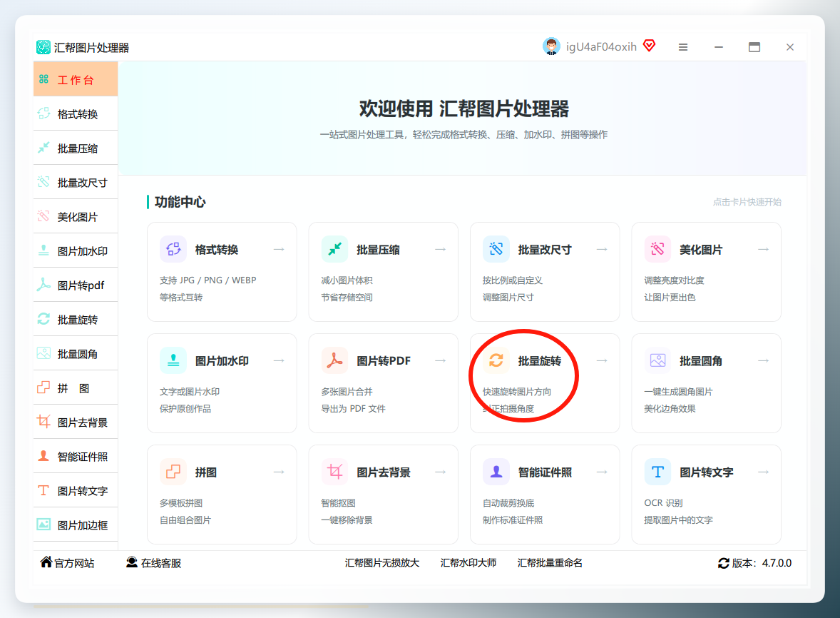Click the arrow on 批量旋转 card
This screenshot has height=618, width=840.
(x=602, y=360)
